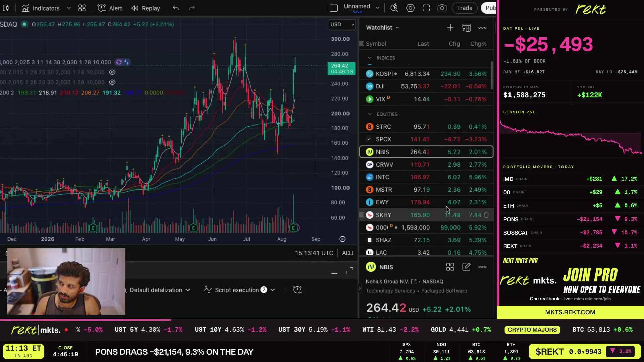The width and height of the screenshot is (644, 362).
Task: Select the MSTR watchlist row
Action: [426, 190]
